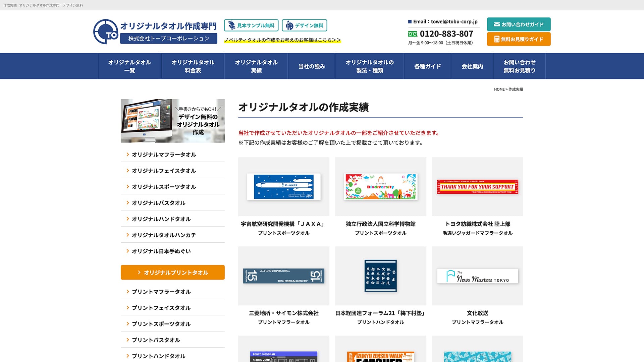Click chevron beside オリジナルスポーツタオル

pyautogui.click(x=127, y=186)
